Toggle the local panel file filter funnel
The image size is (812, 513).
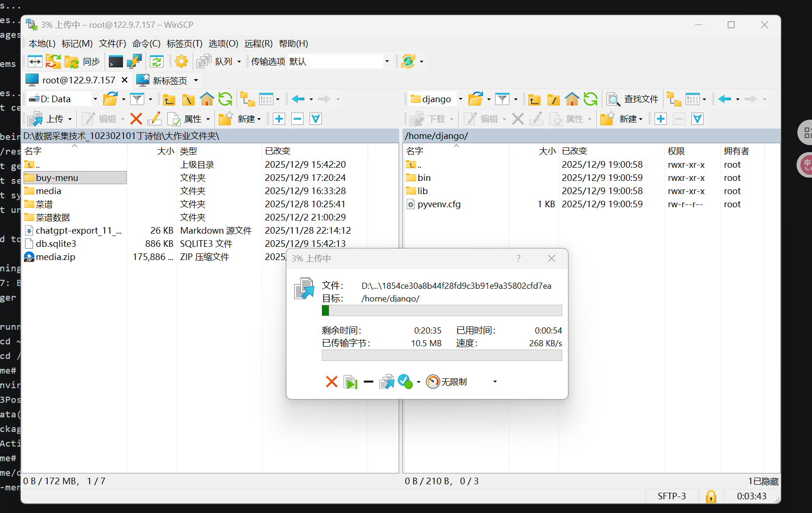point(137,99)
